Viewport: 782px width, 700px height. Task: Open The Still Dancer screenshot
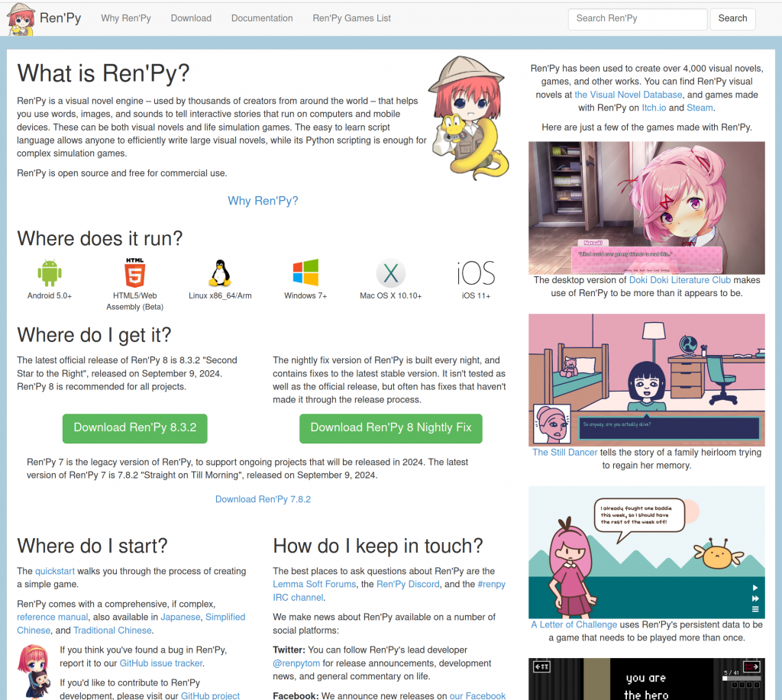tap(646, 380)
